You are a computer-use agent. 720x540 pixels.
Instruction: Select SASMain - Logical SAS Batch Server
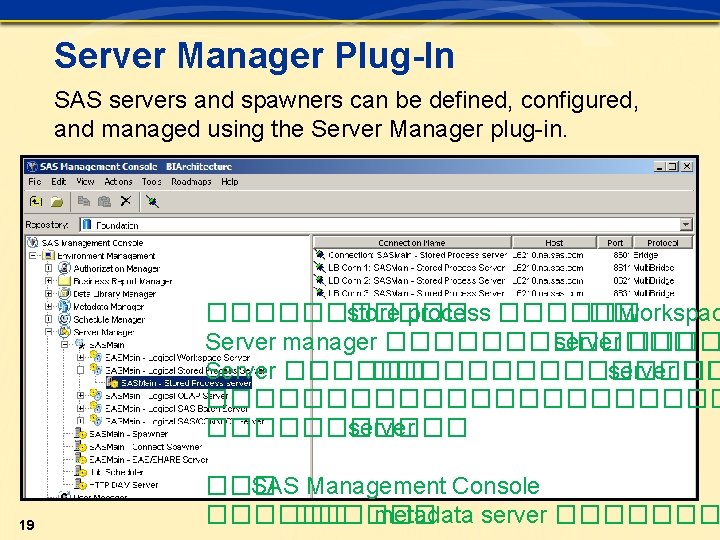[177, 408]
